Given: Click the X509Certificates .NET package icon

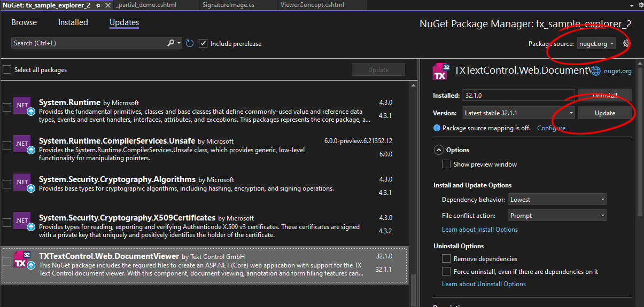Looking at the screenshot, I should (x=23, y=222).
